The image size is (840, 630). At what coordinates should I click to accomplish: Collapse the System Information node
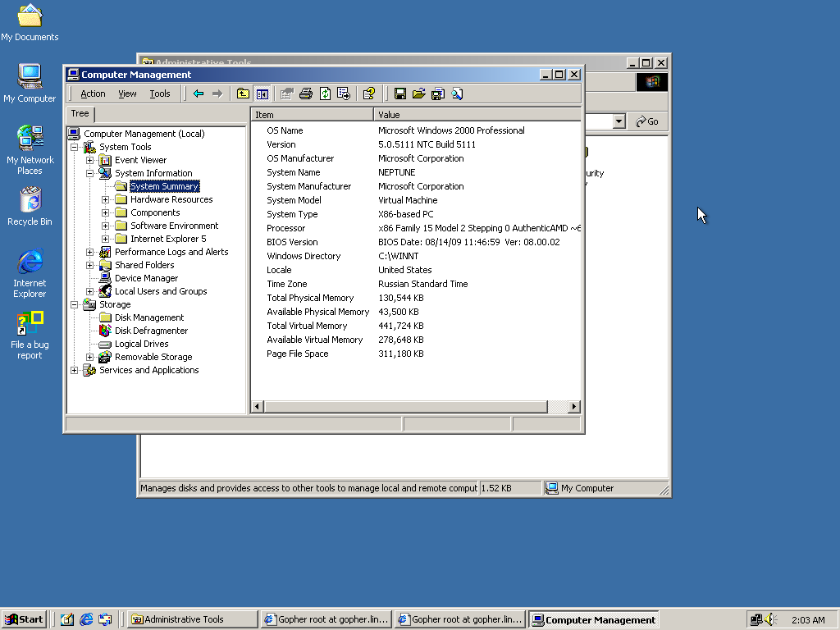pyautogui.click(x=90, y=173)
